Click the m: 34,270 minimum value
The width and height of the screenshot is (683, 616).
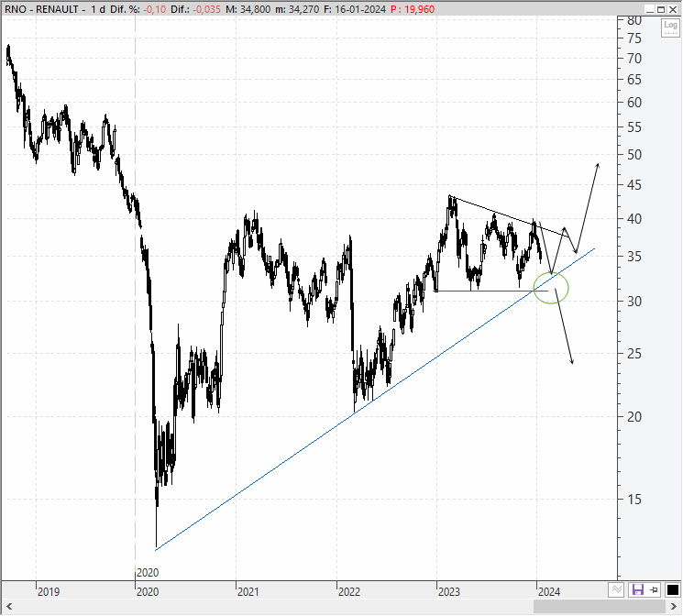coord(297,9)
